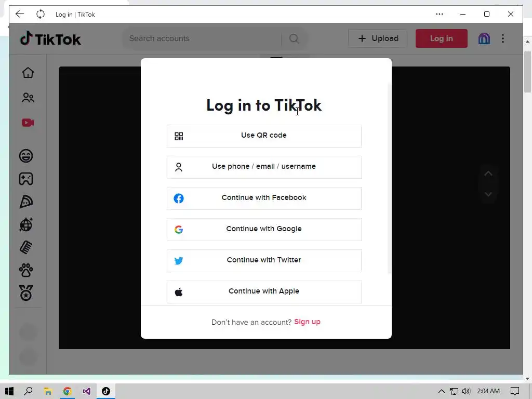Click the red Log in button
The image size is (532, 399).
click(x=442, y=38)
